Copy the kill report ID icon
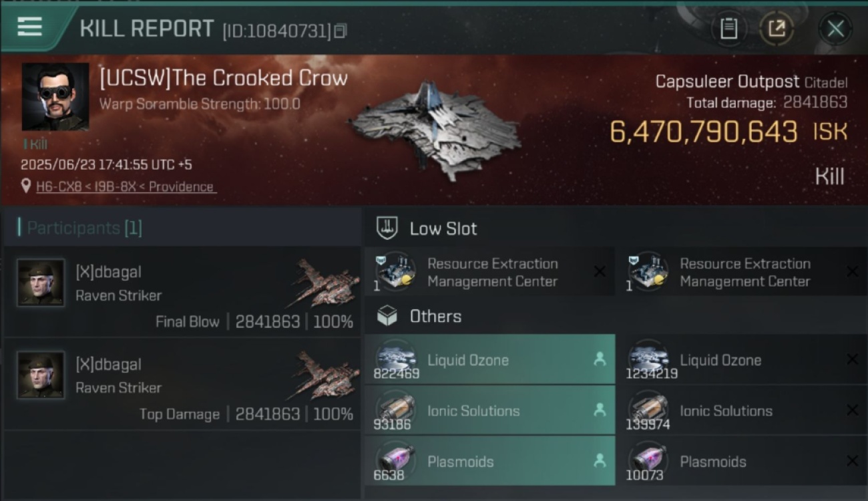 click(341, 31)
